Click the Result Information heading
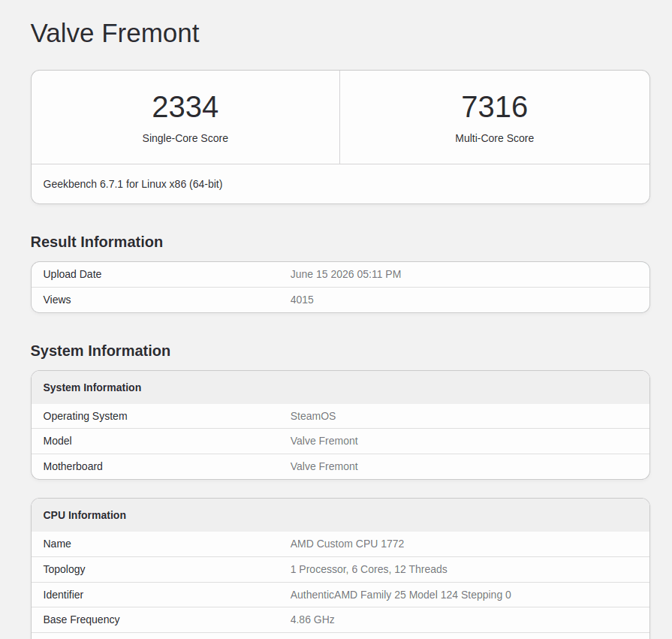The height and width of the screenshot is (639, 672). [96, 242]
